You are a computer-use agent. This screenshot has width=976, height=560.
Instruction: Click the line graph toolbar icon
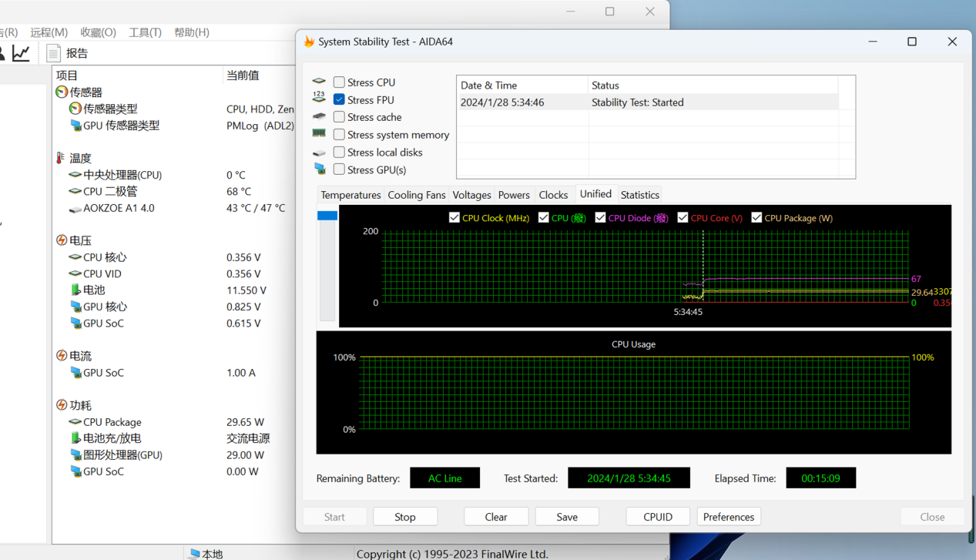(21, 52)
